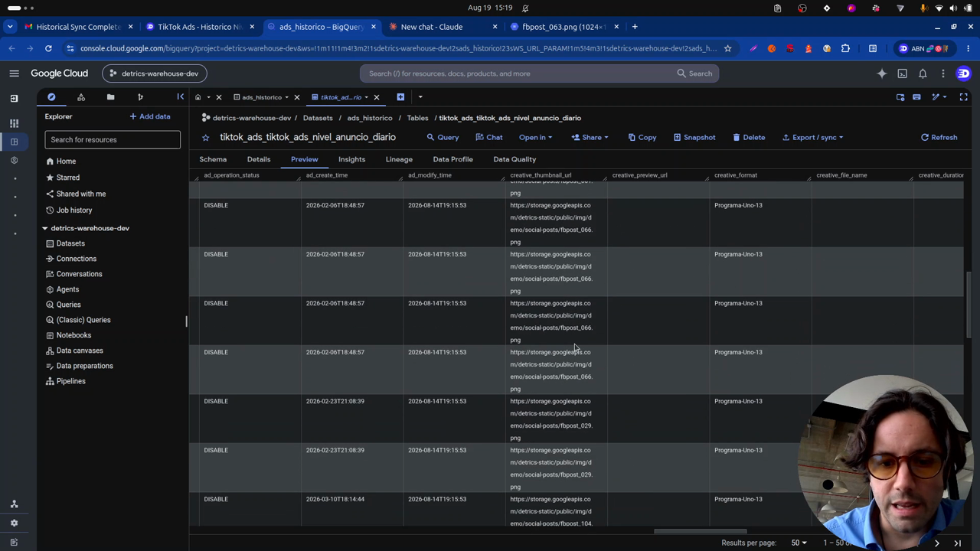Click ads_historico in the breadcrumb

(x=370, y=118)
